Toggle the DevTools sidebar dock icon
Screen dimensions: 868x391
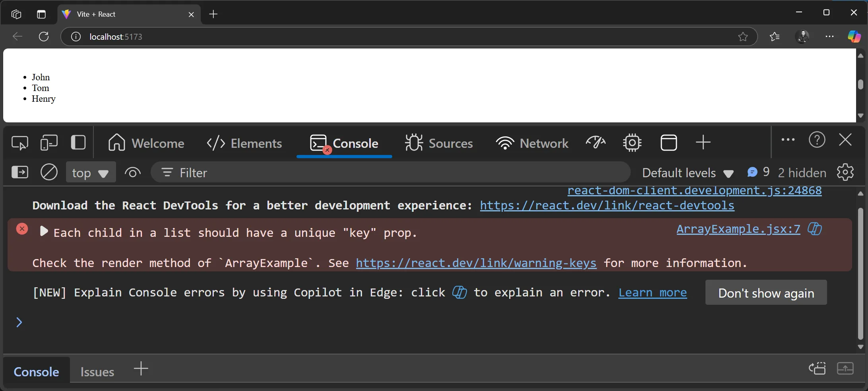[78, 142]
